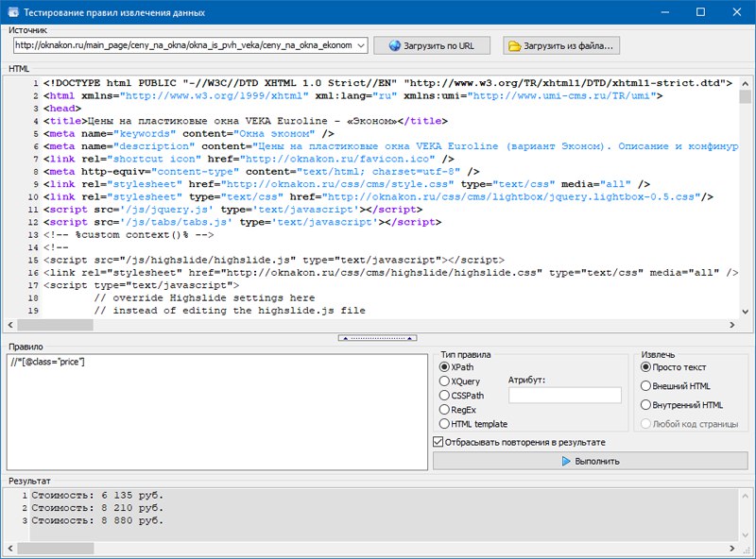Screen dimensions: 756x559
Task: Click Результат pane scroll right arrow
Action: click(732, 549)
